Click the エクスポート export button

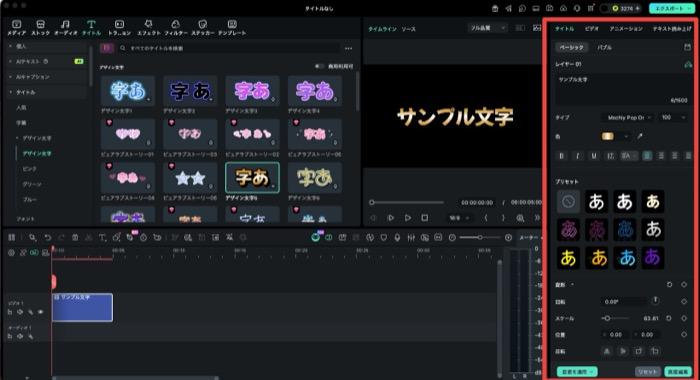(671, 8)
